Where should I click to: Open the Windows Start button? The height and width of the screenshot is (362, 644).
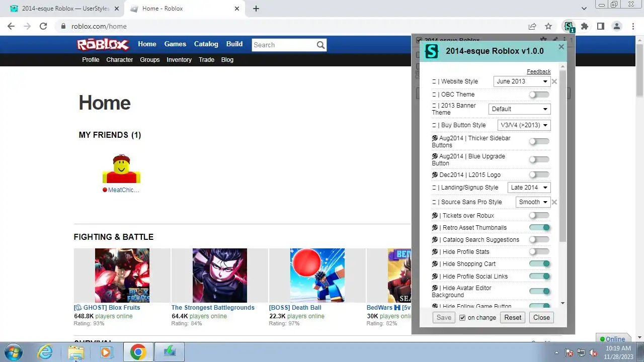click(13, 352)
